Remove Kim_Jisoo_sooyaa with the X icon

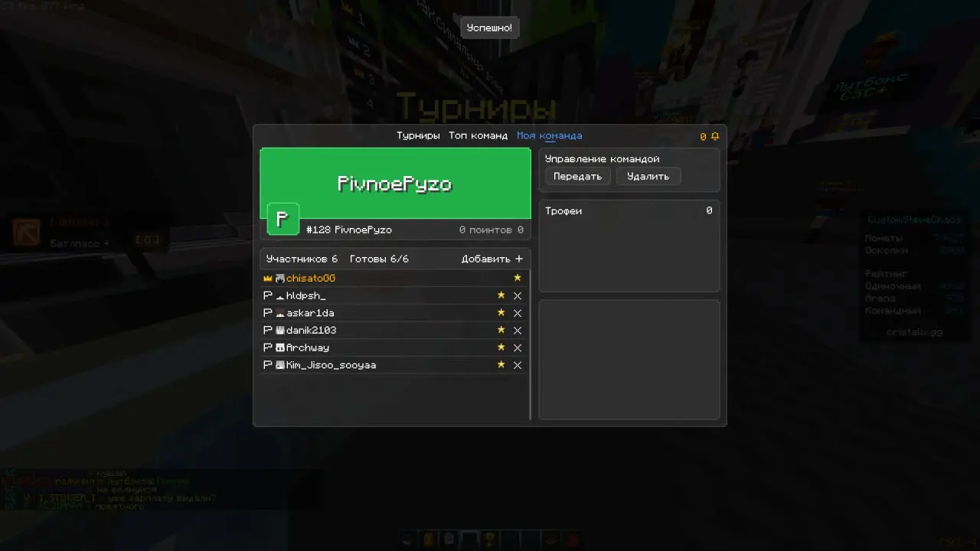(518, 366)
